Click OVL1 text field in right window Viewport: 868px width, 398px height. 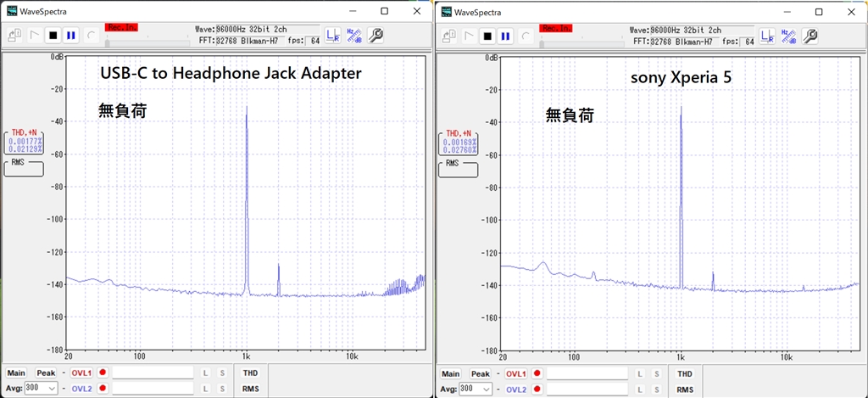tap(587, 373)
